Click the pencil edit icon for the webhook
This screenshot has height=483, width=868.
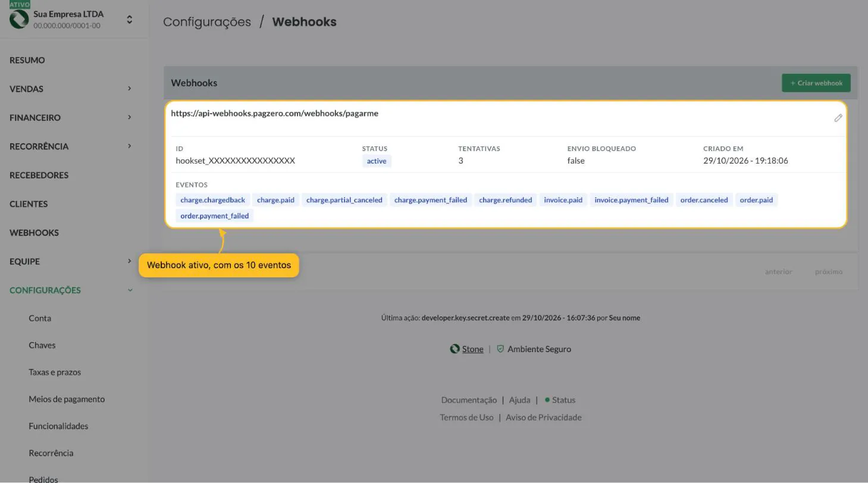(x=838, y=118)
